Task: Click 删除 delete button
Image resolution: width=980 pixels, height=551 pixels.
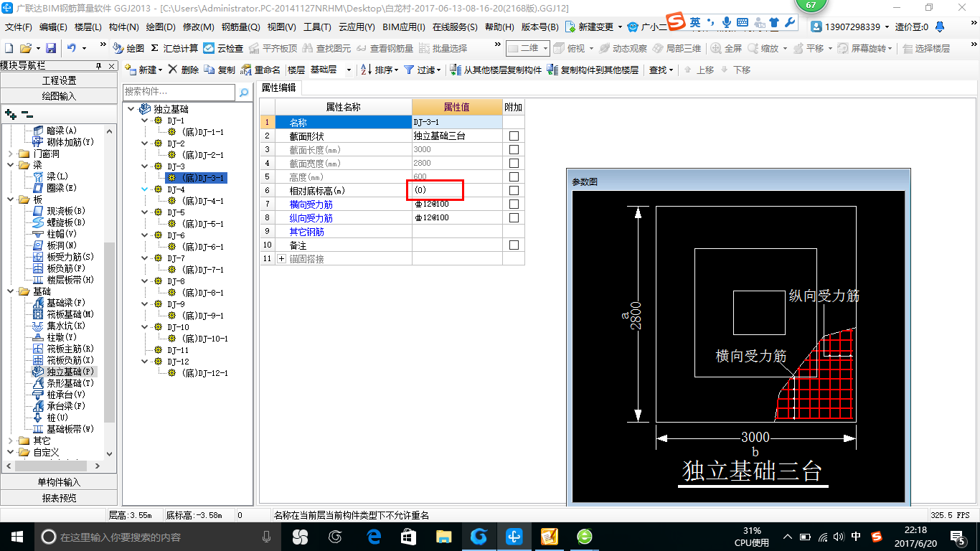Action: (x=184, y=70)
